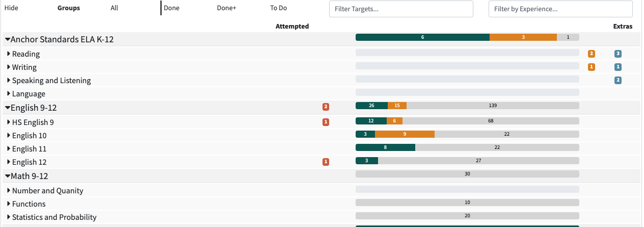Click red Attempted badge for English 12
This screenshot has width=644, height=227.
326,162
